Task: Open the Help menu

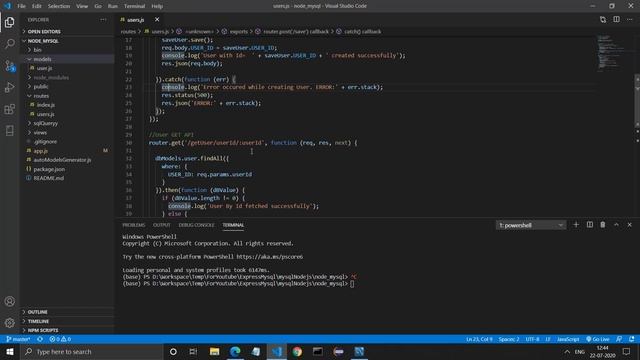Action: tap(157, 6)
